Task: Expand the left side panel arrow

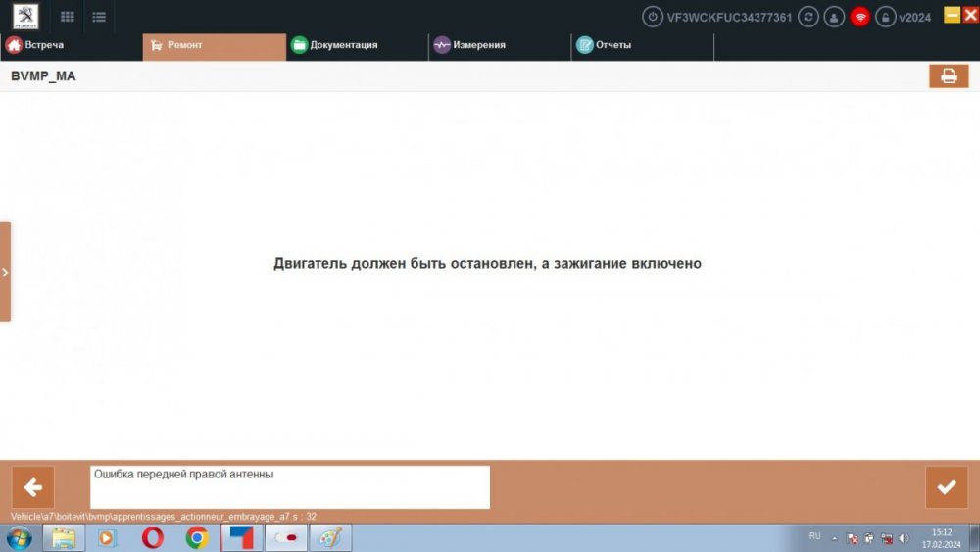Action: (5, 272)
